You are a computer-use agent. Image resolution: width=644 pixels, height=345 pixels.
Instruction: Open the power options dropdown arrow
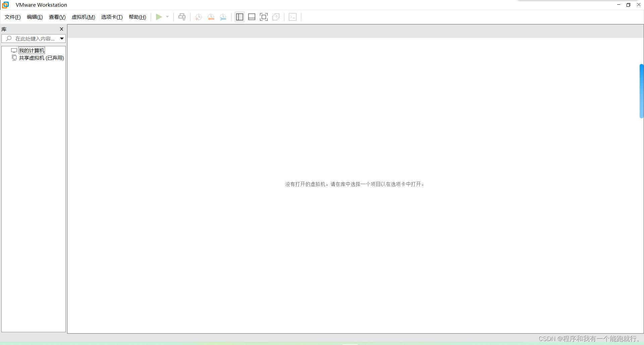point(167,17)
